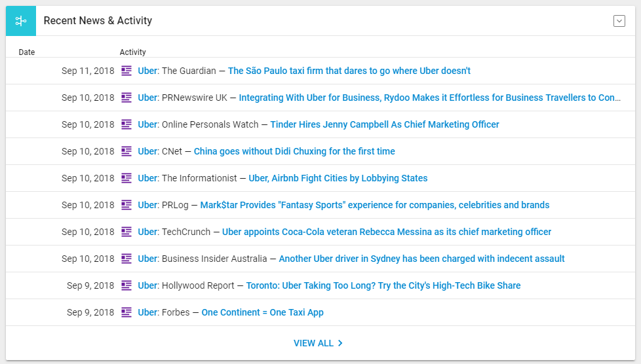Click news icon beside Forbes article

point(126,312)
